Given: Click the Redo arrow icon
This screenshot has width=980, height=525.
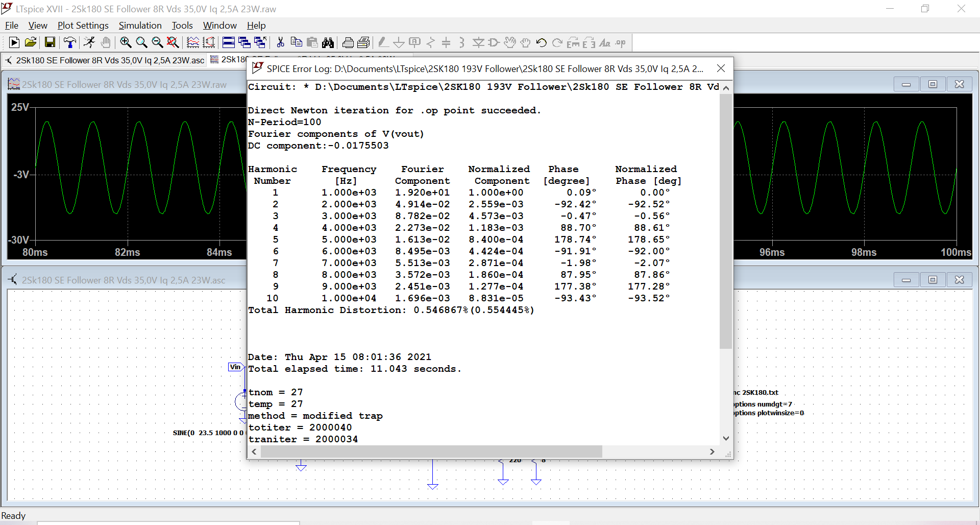Looking at the screenshot, I should click(x=557, y=43).
